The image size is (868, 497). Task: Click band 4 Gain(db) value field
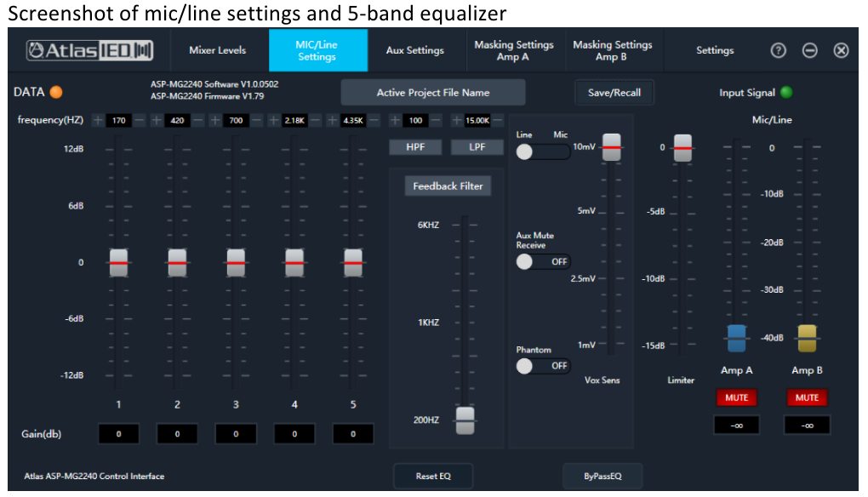294,434
